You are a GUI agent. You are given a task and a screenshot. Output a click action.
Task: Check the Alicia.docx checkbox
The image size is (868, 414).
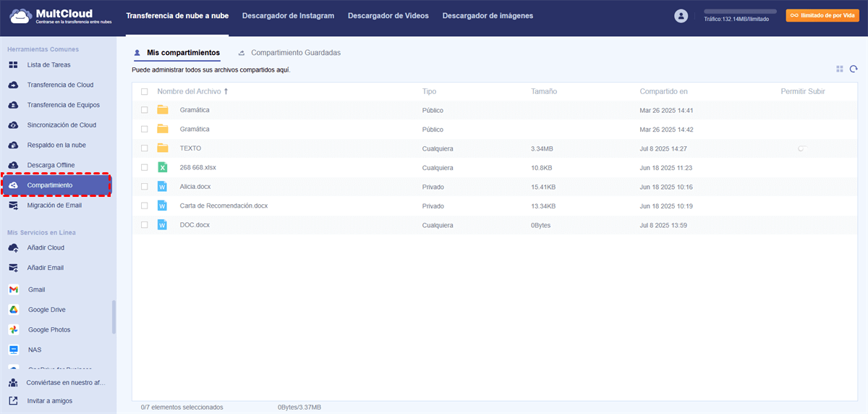pos(145,187)
